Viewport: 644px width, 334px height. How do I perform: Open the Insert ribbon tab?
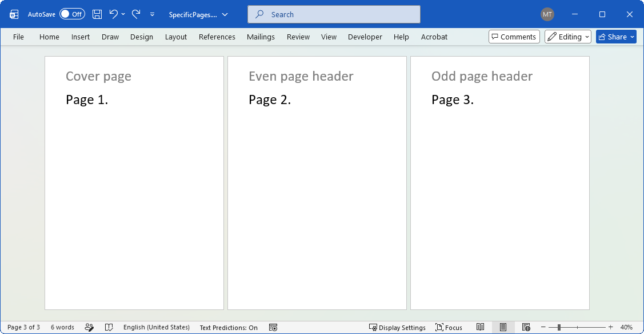(x=81, y=37)
